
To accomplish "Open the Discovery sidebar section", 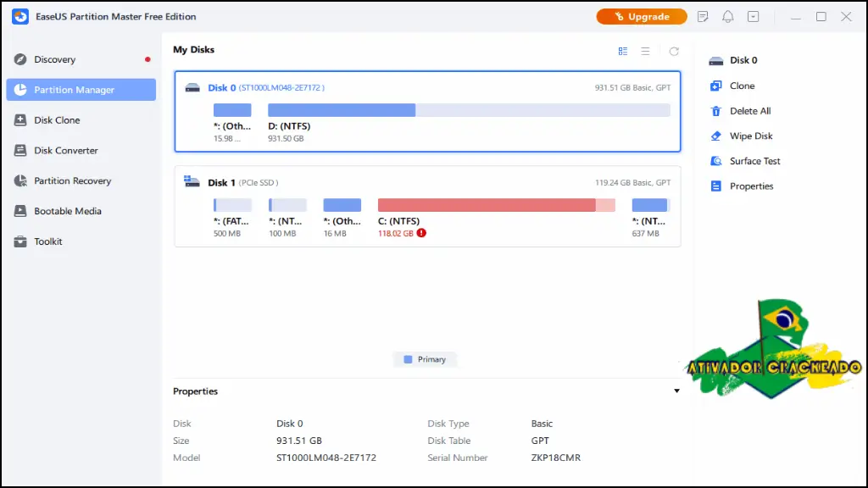I will tap(81, 59).
